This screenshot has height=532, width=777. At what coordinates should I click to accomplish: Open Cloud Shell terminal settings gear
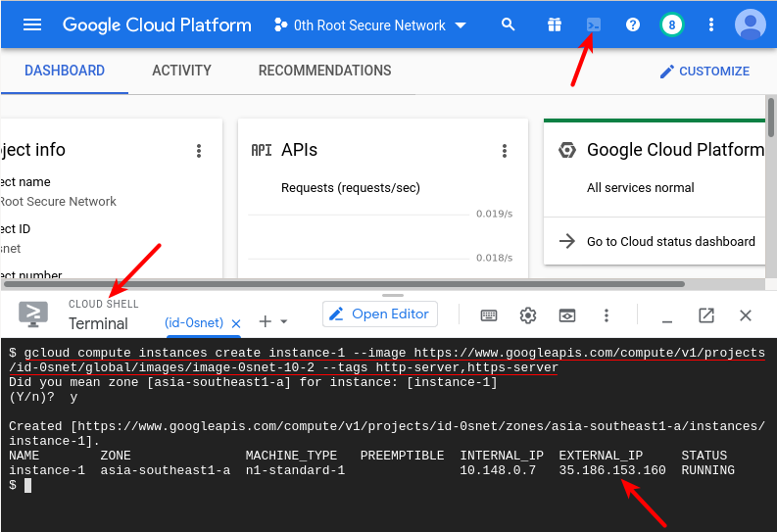pyautogui.click(x=528, y=315)
